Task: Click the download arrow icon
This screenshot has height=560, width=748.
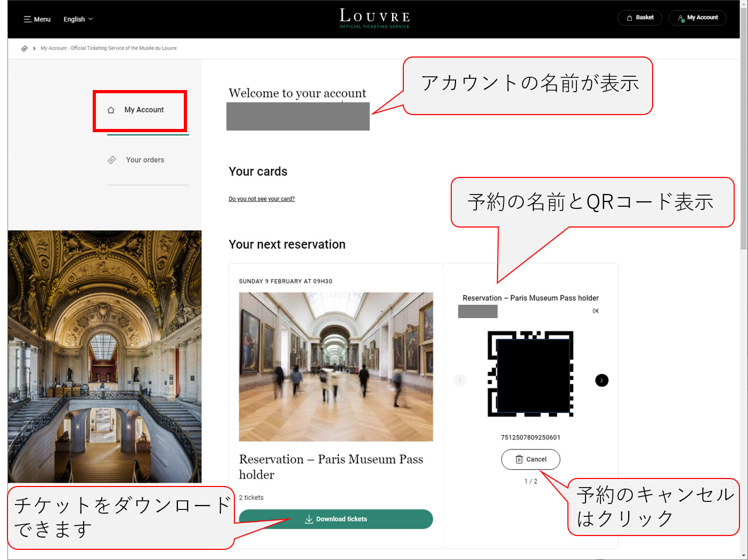Action: click(x=309, y=519)
